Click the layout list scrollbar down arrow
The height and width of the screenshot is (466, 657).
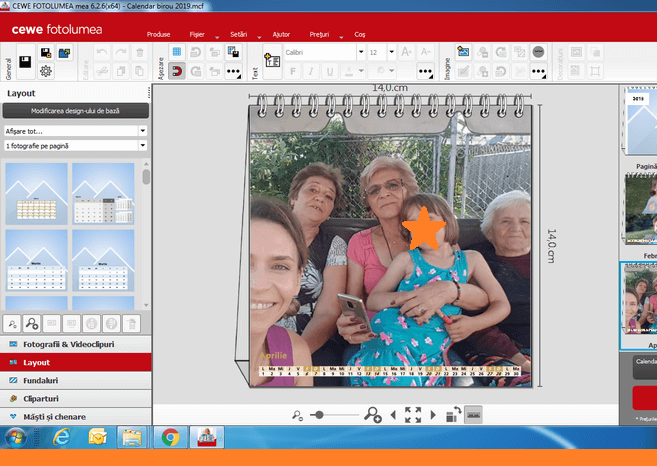146,305
